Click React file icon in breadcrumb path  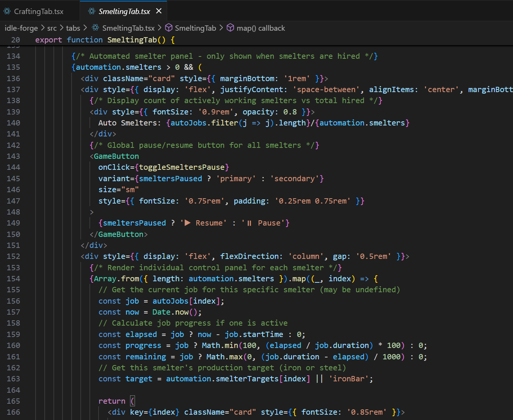pos(96,28)
